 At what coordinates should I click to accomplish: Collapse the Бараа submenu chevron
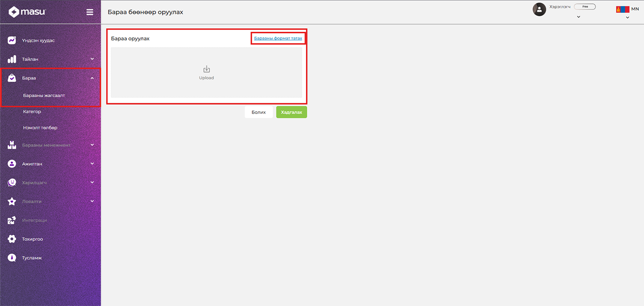(x=92, y=78)
